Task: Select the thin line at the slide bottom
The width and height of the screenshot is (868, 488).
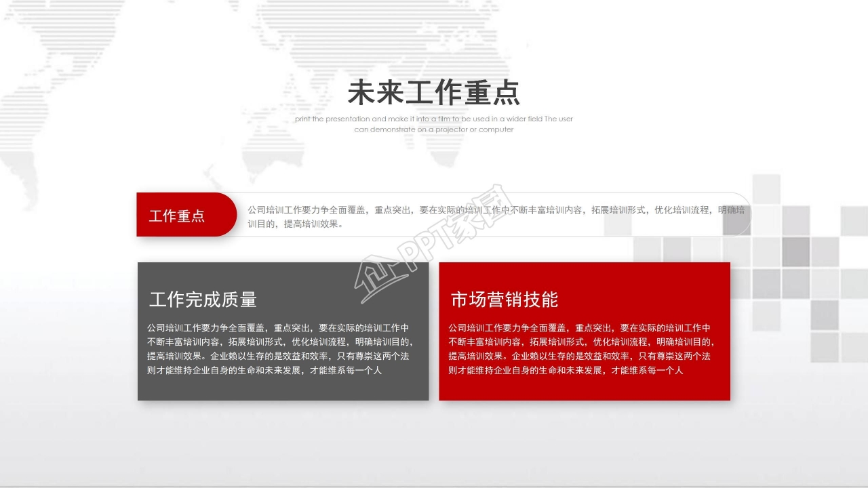Action: click(434, 483)
